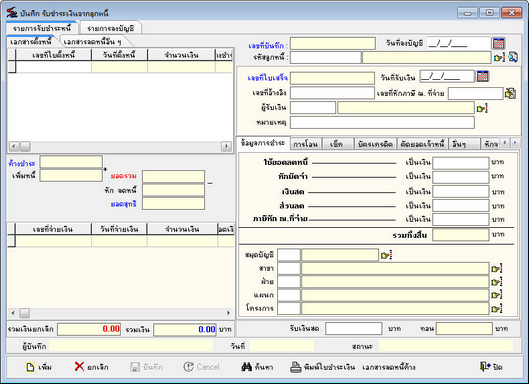Viewport: 529px width, 384px height.
Task: Click the วันที่ตั้งหนี้ column header
Action: tap(119, 55)
